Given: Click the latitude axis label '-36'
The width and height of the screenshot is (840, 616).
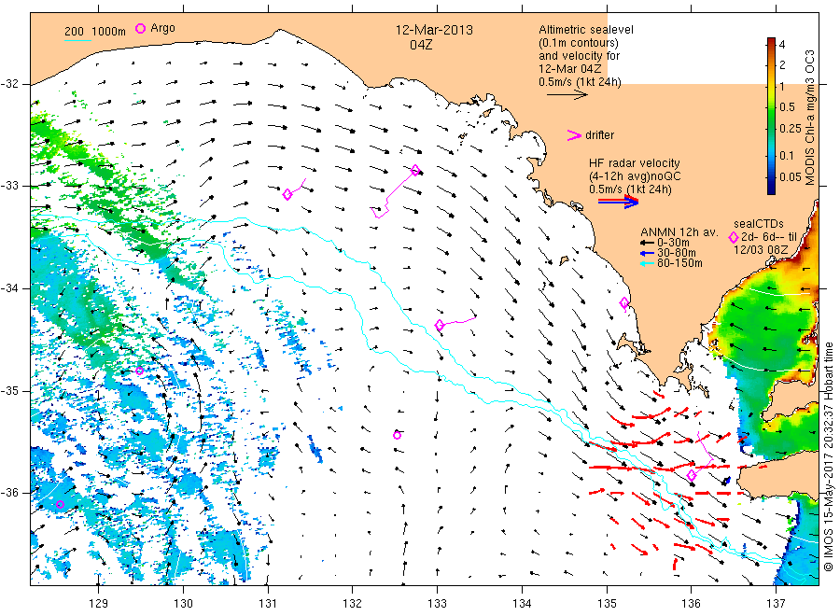Looking at the screenshot, I should tap(9, 492).
